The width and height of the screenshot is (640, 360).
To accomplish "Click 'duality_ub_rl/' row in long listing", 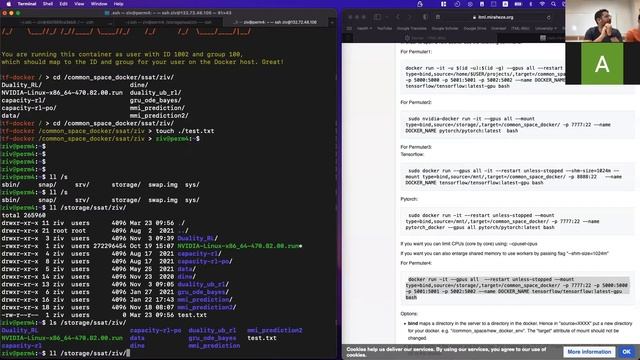I will [115, 284].
